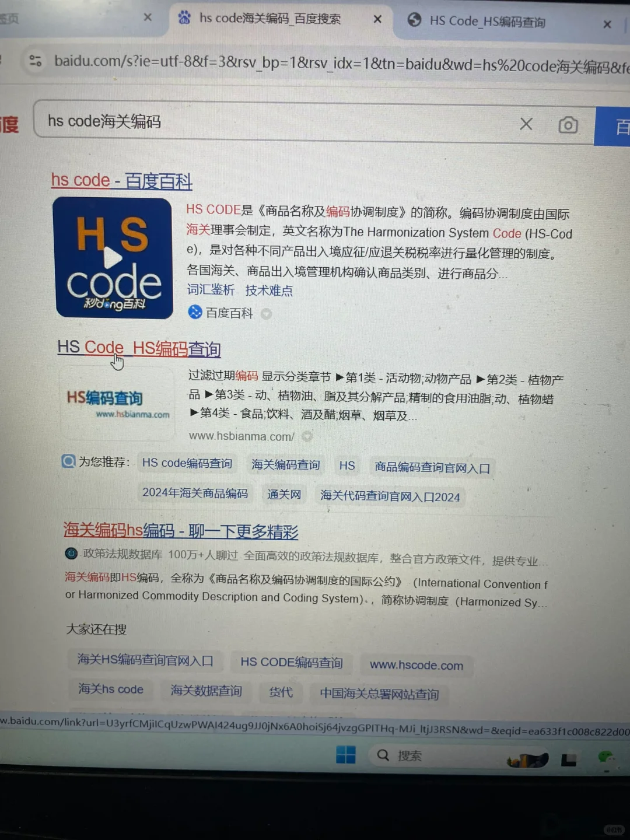
Task: Open the hs code - 百度百科 result link
Action: [121, 180]
